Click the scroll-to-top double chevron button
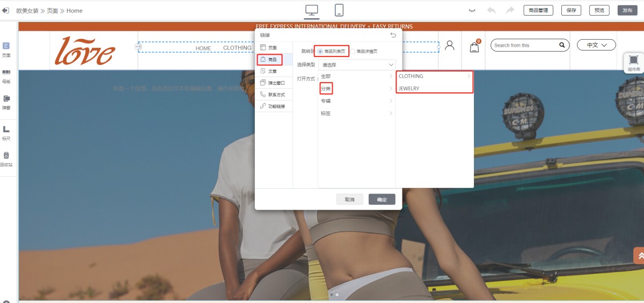 639,255
